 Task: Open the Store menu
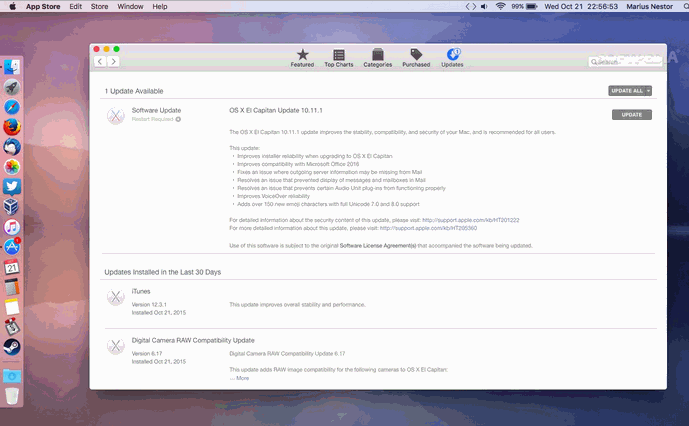[x=99, y=6]
